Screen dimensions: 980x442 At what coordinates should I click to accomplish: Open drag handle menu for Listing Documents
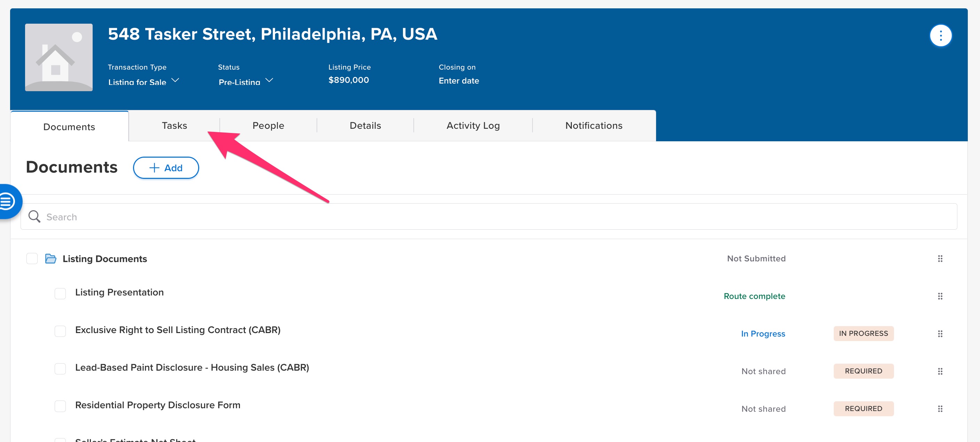(x=940, y=259)
